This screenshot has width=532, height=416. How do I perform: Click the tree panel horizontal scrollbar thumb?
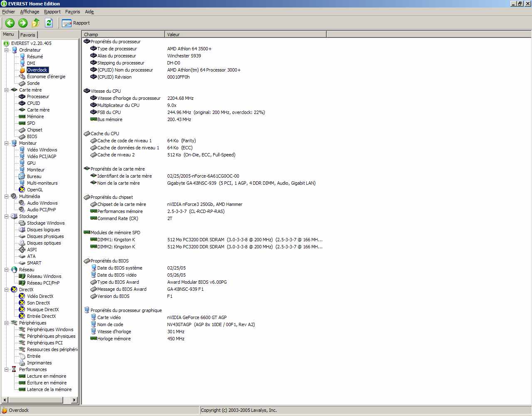(x=35, y=400)
